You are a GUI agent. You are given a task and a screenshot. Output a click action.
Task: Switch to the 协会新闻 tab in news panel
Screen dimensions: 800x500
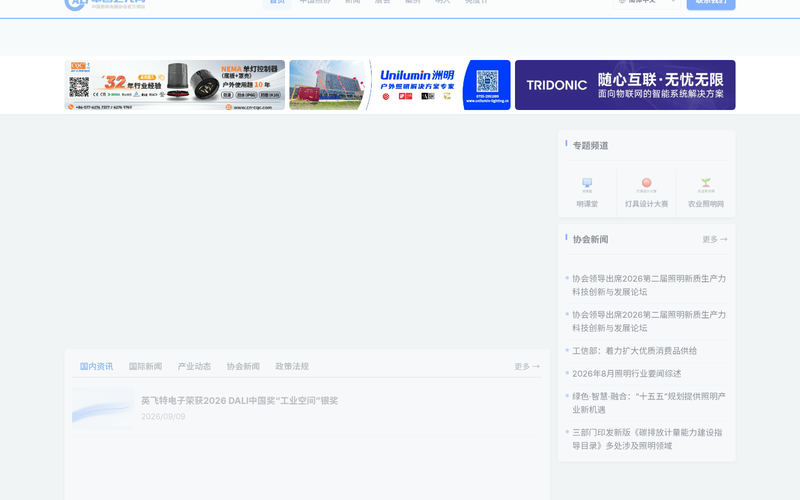click(243, 366)
